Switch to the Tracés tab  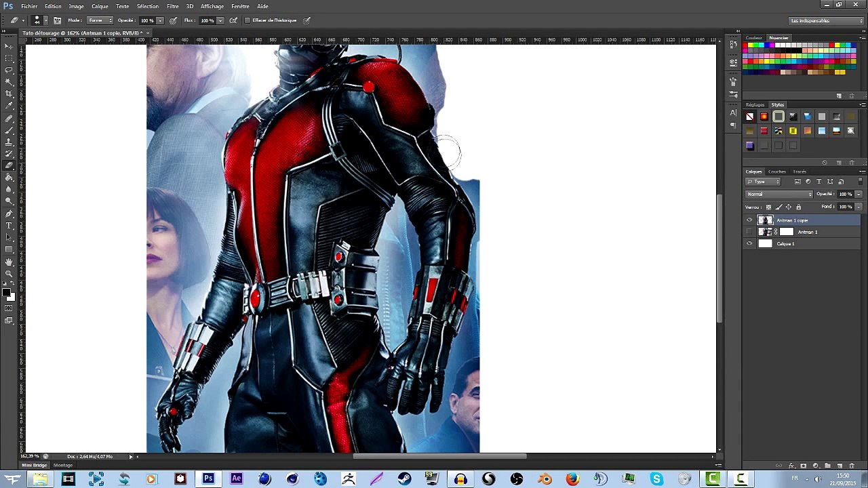pyautogui.click(x=800, y=171)
